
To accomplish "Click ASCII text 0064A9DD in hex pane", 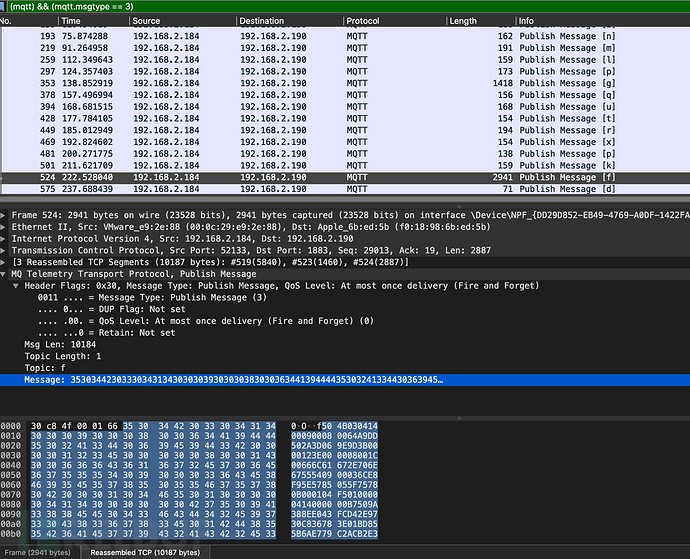I will (357, 436).
